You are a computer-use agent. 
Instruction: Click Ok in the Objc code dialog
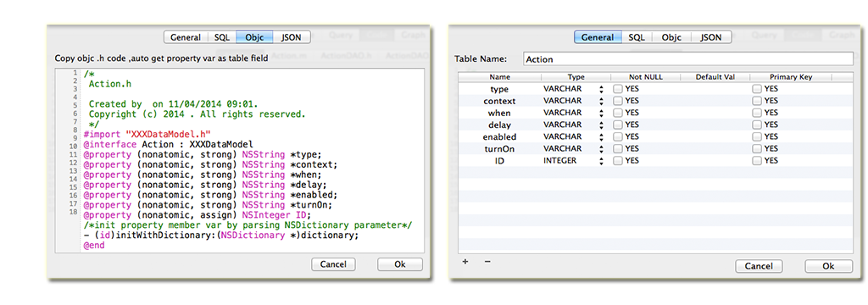pyautogui.click(x=400, y=264)
